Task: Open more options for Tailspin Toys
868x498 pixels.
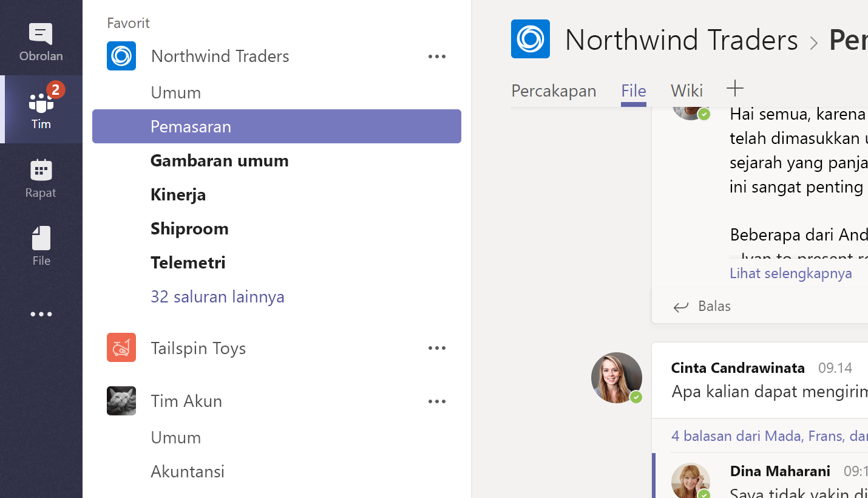Action: point(437,348)
